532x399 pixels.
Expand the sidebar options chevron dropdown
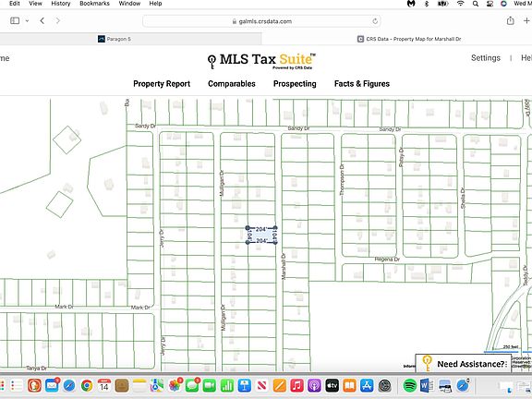click(27, 20)
